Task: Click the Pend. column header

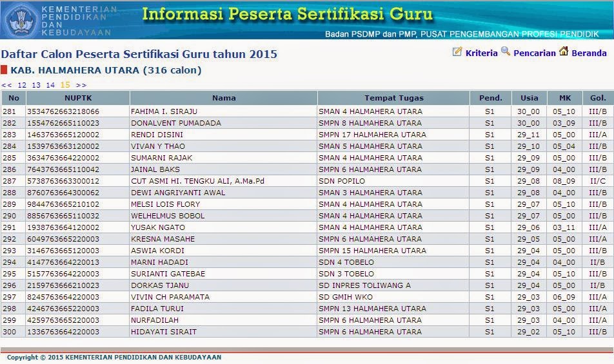Action: [491, 98]
